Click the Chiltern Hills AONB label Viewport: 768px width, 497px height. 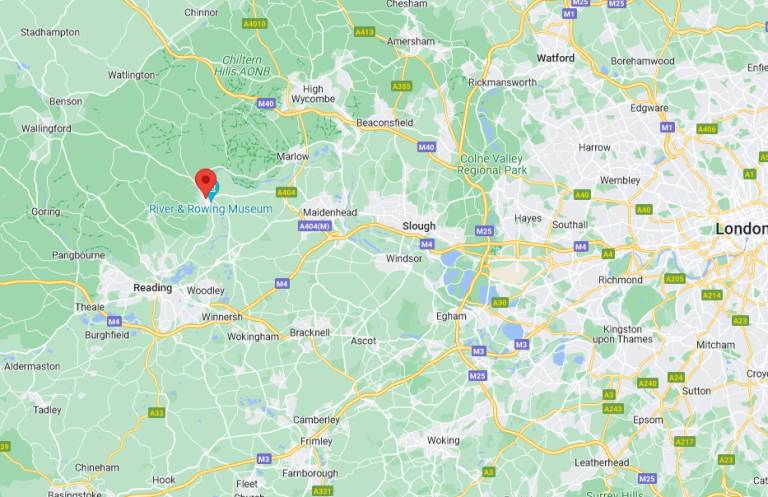[242, 66]
